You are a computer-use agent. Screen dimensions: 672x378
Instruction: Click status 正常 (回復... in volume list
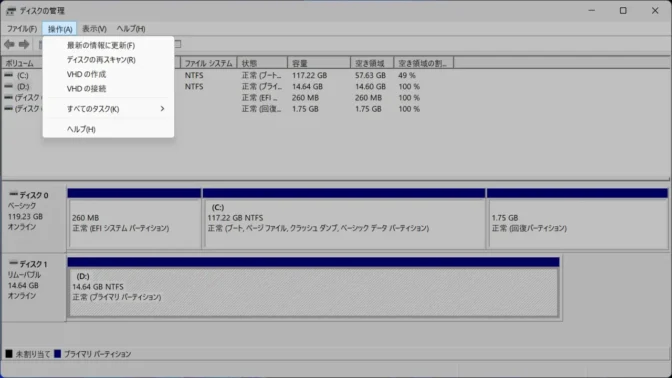(x=261, y=108)
